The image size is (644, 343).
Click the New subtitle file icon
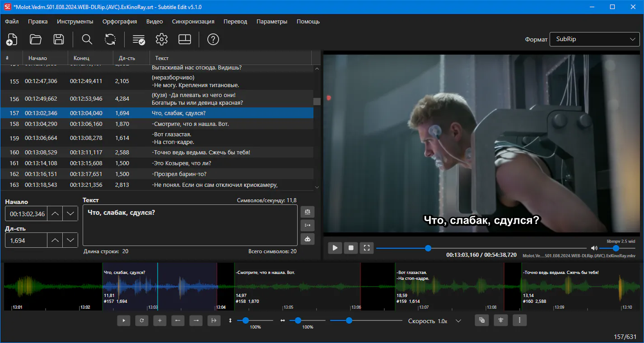point(12,39)
